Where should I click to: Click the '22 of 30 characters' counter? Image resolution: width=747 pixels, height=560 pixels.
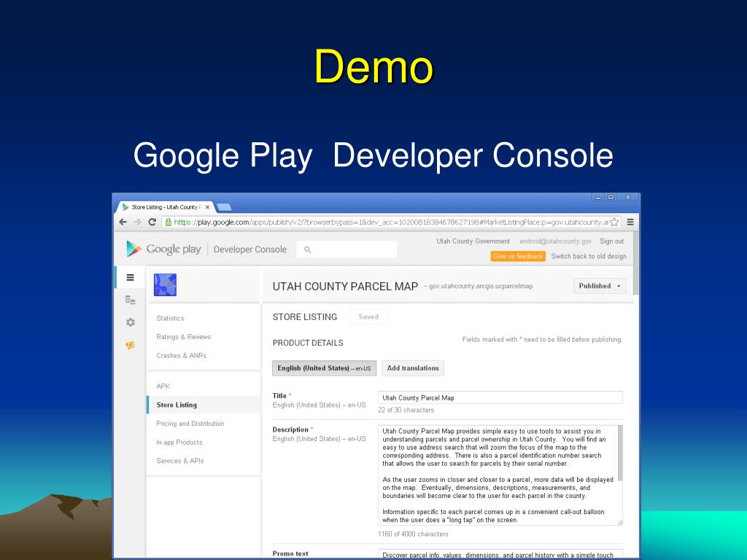pos(406,410)
